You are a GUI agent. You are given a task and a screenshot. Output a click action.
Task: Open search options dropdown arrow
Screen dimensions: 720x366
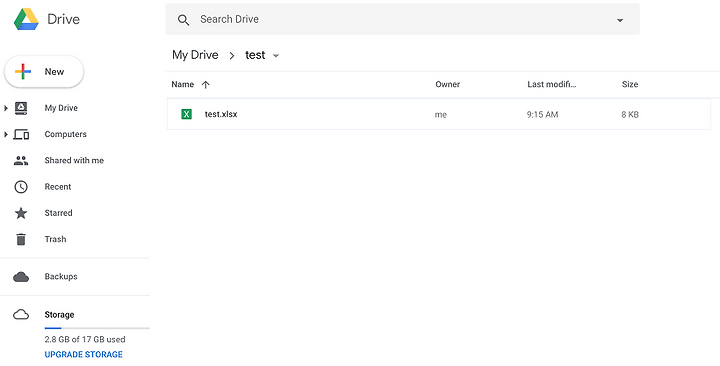tap(620, 20)
